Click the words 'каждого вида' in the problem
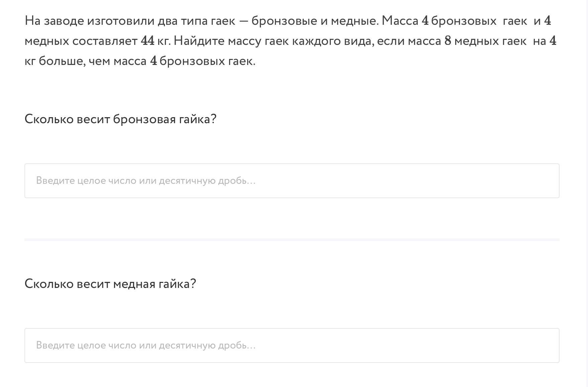588x387 pixels. pos(333,41)
